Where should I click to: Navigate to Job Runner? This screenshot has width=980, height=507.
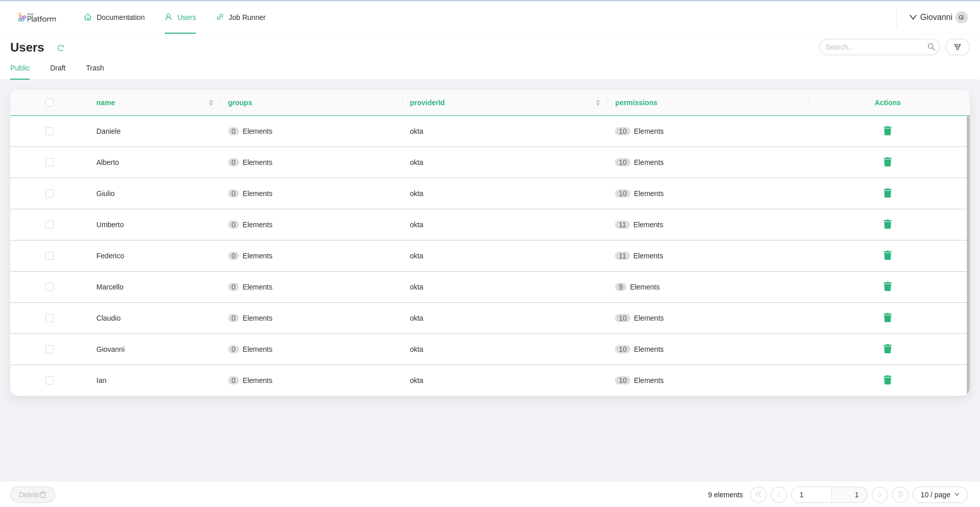(x=241, y=17)
